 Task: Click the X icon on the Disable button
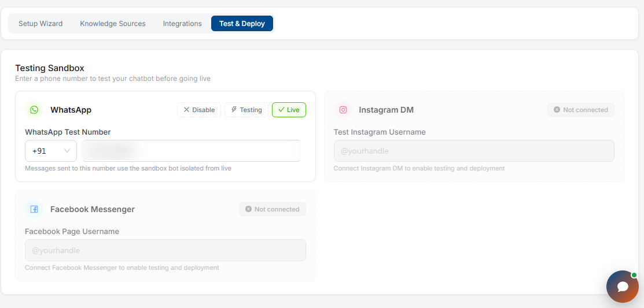pos(186,110)
